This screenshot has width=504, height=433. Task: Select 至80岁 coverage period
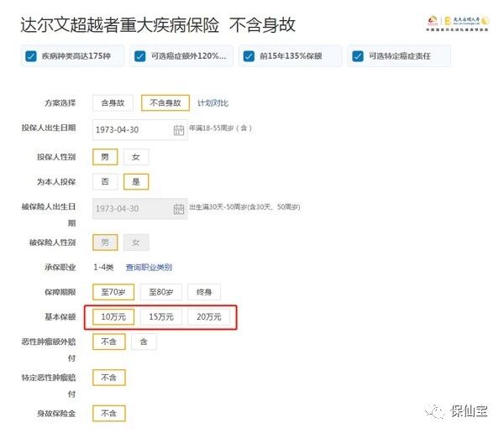161,292
